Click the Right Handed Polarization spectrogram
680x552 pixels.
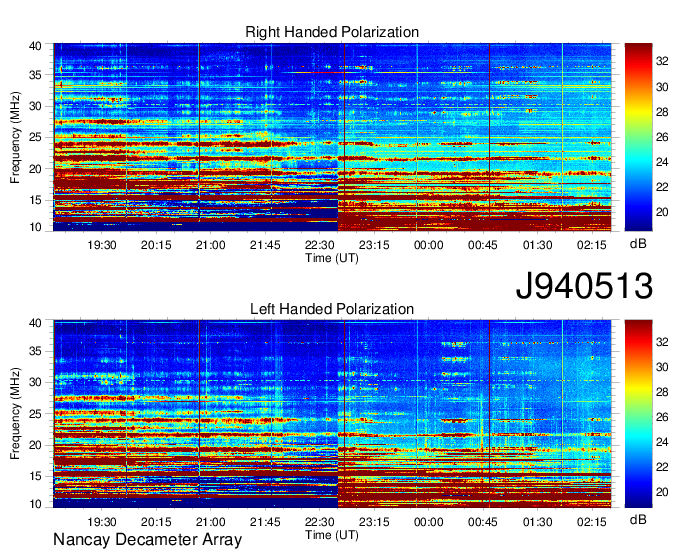[332, 137]
